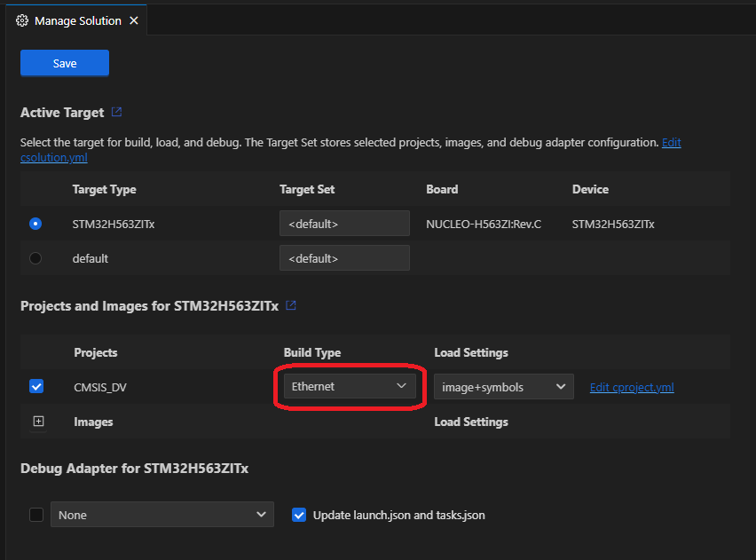Open the image+symbols Load Settings dropdown
756x560 pixels.
503,386
